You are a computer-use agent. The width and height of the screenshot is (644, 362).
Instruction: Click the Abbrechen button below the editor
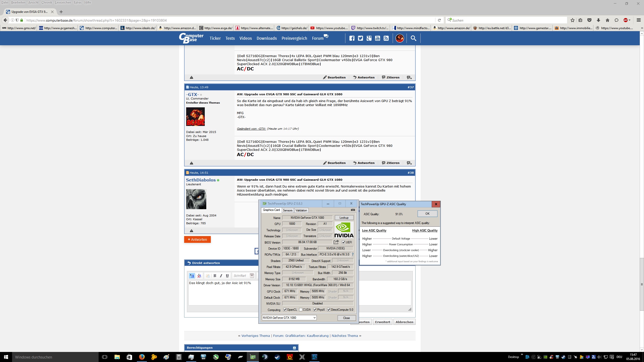[404, 322]
